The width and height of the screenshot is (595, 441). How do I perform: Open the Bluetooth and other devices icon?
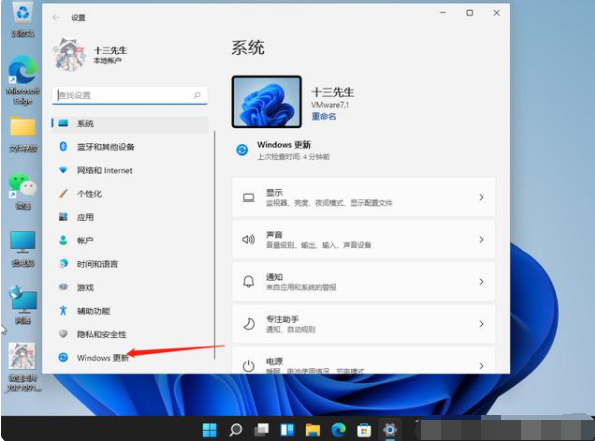click(63, 146)
